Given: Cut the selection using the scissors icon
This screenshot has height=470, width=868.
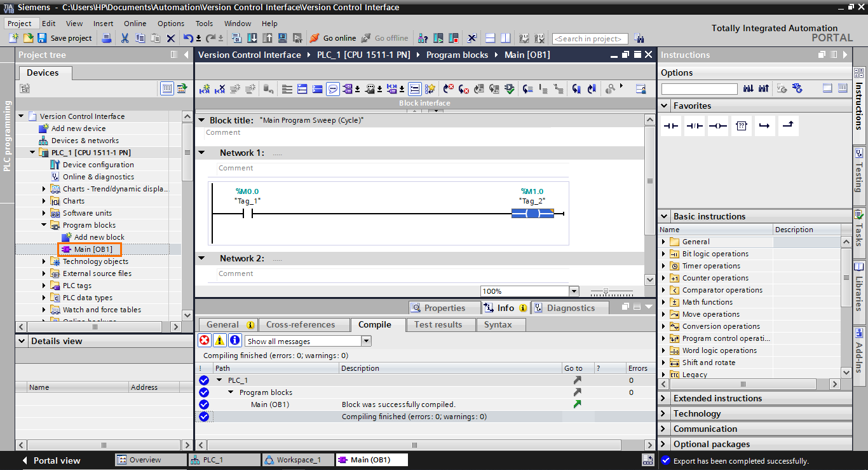Looking at the screenshot, I should tap(125, 38).
